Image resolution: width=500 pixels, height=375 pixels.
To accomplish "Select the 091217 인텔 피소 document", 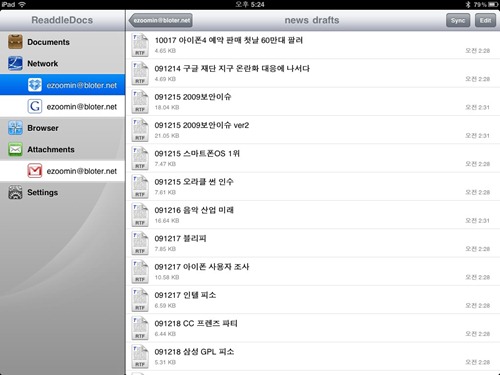I will pyautogui.click(x=313, y=300).
